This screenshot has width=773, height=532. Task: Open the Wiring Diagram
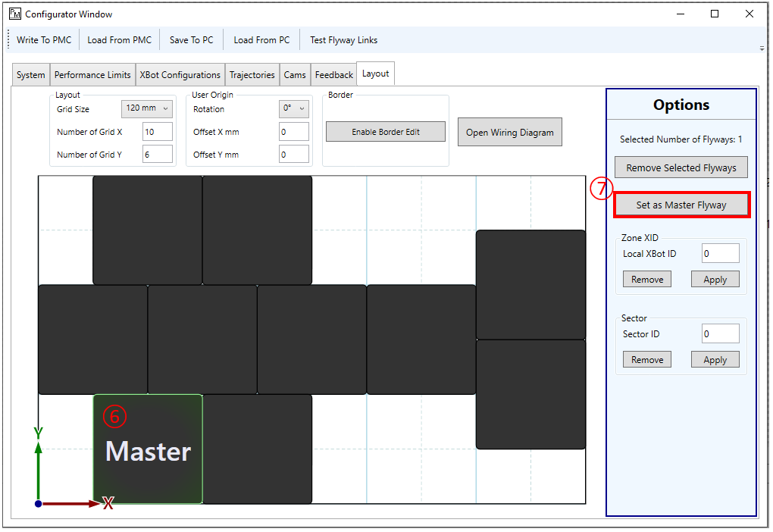(509, 132)
